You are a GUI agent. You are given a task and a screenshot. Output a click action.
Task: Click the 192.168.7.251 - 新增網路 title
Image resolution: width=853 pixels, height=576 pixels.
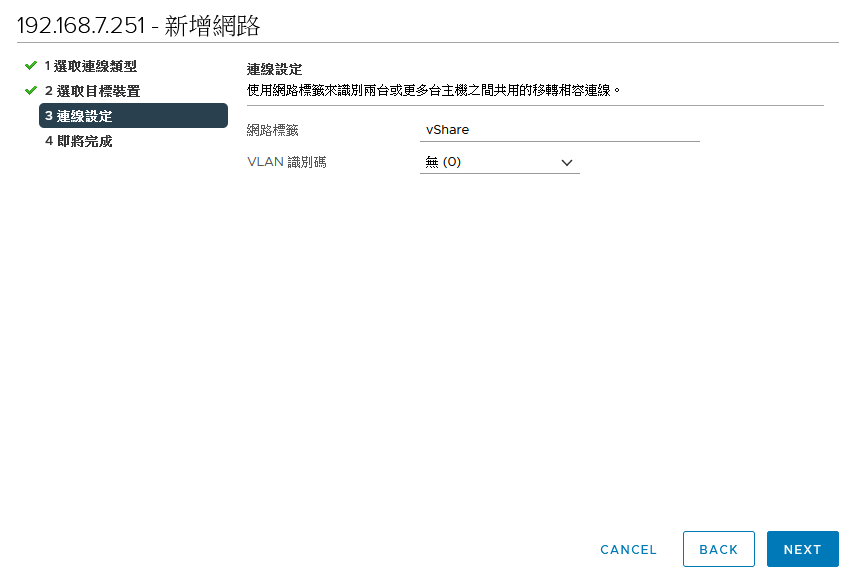tap(139, 26)
